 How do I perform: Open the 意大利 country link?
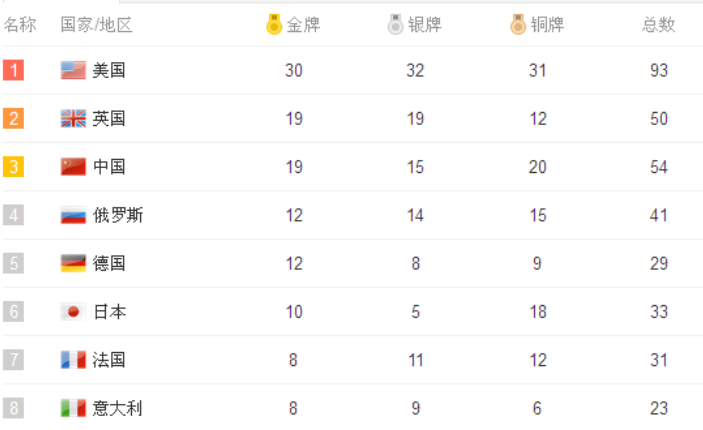(x=118, y=408)
